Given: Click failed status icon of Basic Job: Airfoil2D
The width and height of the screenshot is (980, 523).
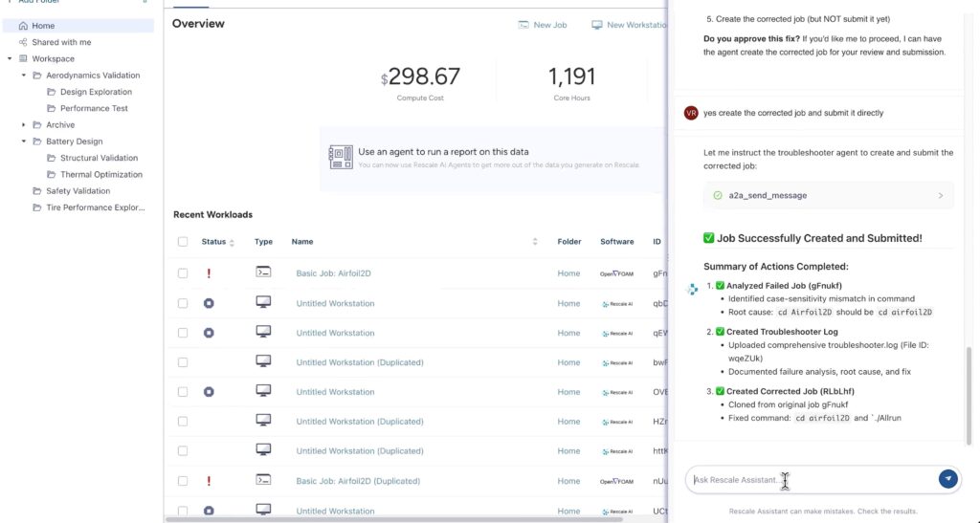Looking at the screenshot, I should (x=209, y=273).
